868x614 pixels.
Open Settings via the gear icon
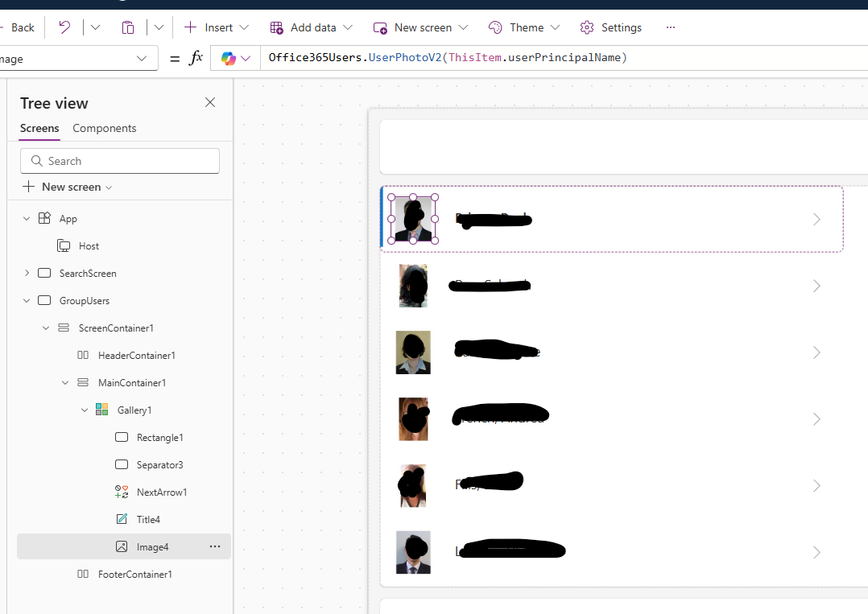coord(587,27)
